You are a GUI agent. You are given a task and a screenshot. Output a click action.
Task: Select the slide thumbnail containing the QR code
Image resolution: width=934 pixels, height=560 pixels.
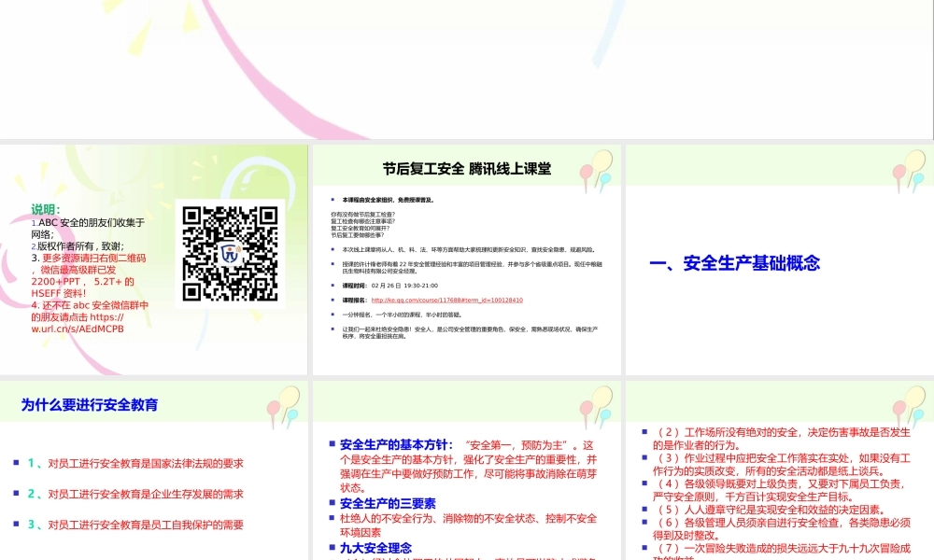(154, 260)
